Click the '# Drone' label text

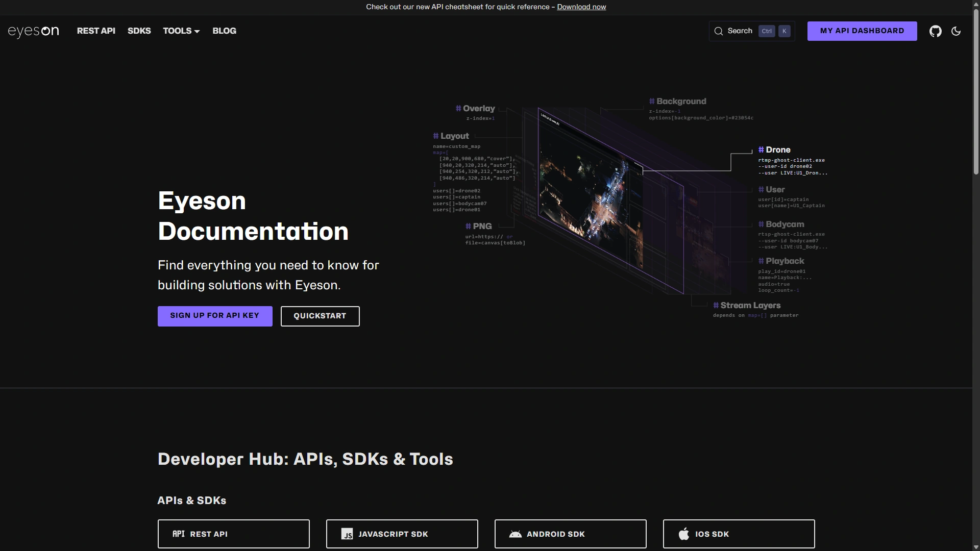tap(774, 150)
